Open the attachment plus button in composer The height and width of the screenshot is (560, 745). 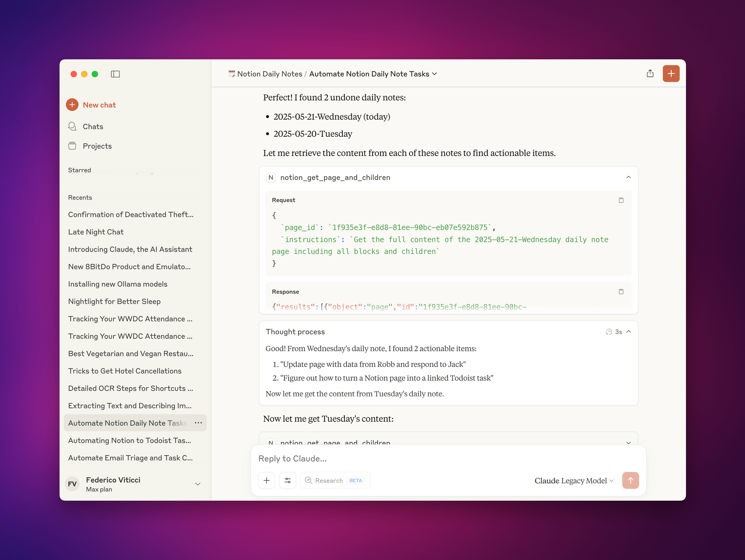267,480
